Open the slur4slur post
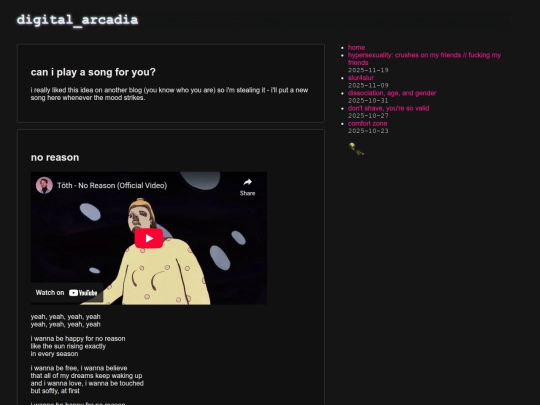Viewport: 540px width, 405px height. pyautogui.click(x=361, y=78)
